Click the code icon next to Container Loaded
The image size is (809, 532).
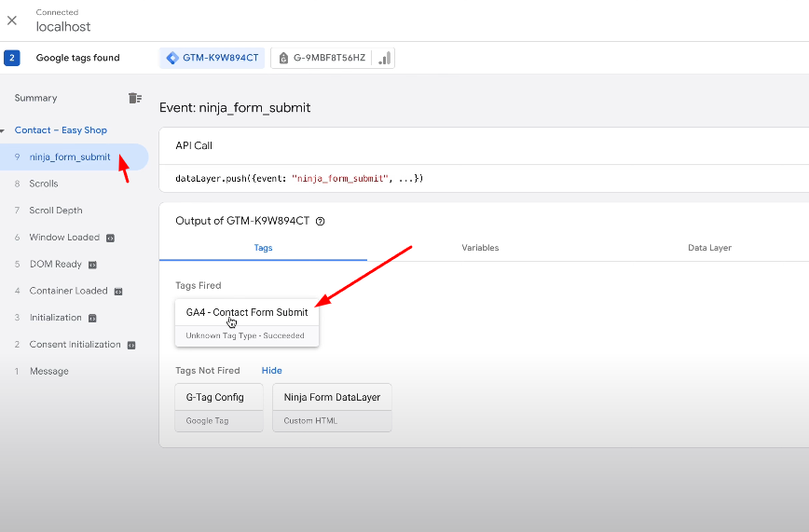[x=118, y=292]
